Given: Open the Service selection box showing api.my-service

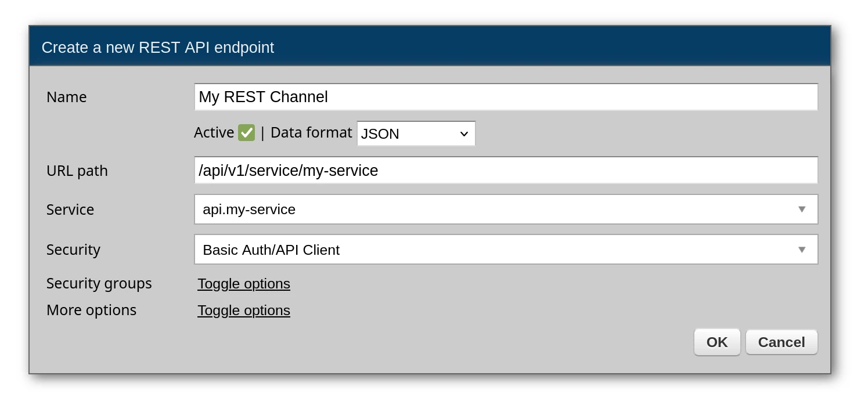Looking at the screenshot, I should pyautogui.click(x=494, y=210).
